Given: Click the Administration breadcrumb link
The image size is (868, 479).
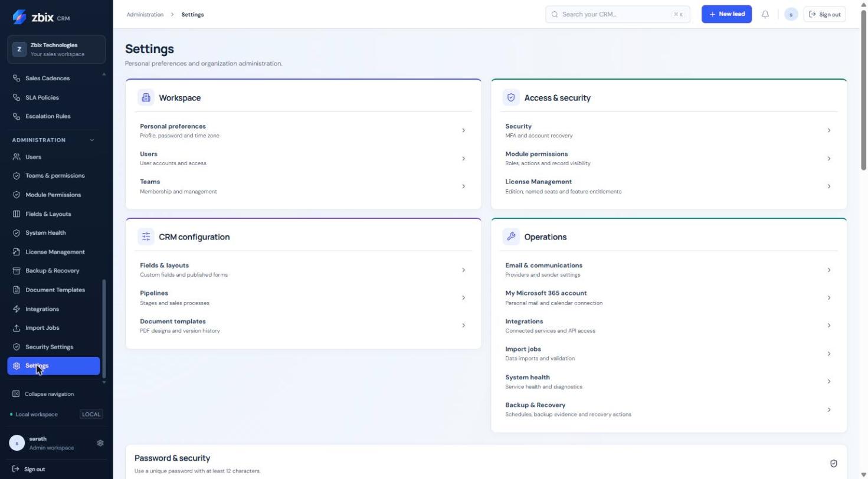Looking at the screenshot, I should coord(145,14).
